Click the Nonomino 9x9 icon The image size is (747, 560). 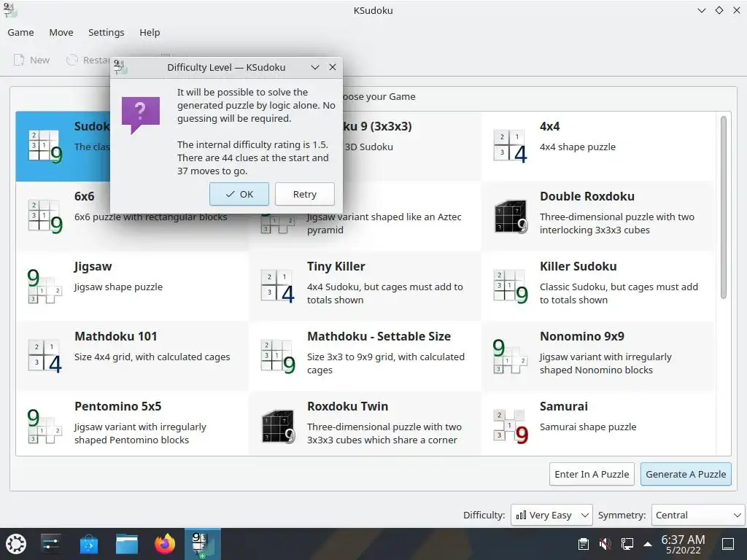point(510,356)
